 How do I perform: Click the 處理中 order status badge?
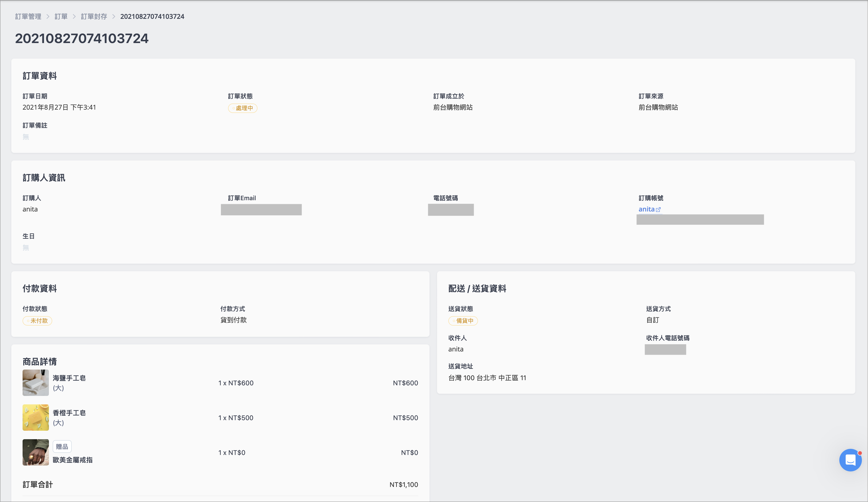(242, 108)
